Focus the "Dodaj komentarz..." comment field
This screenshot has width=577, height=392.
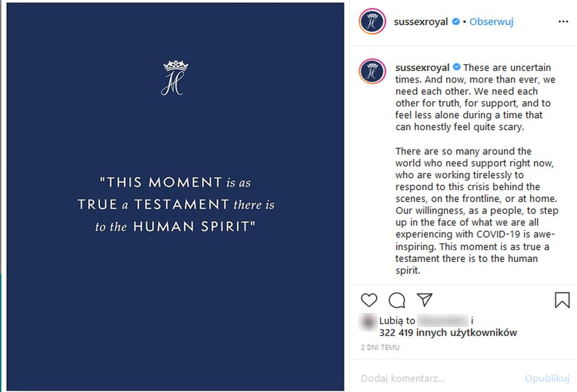[x=434, y=379]
